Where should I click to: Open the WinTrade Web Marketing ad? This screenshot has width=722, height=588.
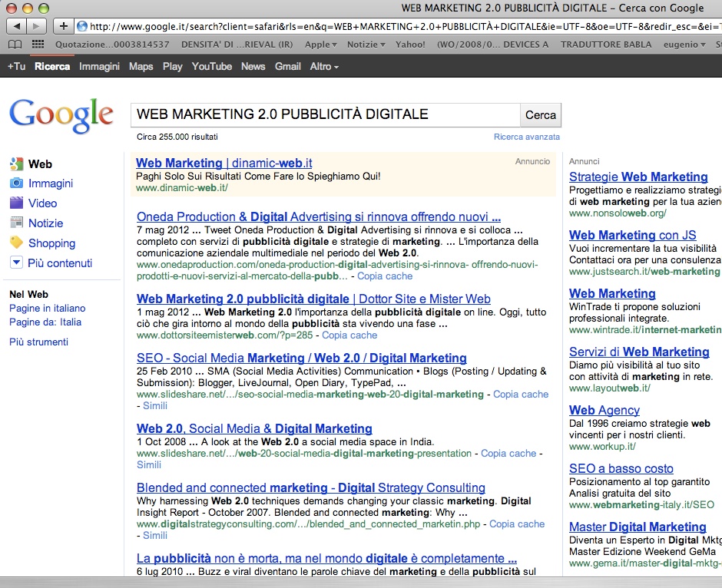[612, 293]
